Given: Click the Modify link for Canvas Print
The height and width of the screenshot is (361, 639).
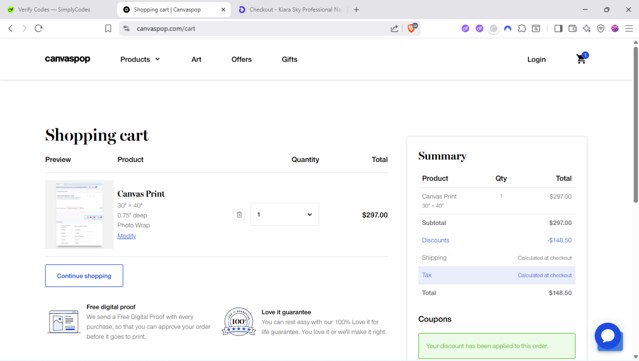Looking at the screenshot, I should [x=127, y=236].
